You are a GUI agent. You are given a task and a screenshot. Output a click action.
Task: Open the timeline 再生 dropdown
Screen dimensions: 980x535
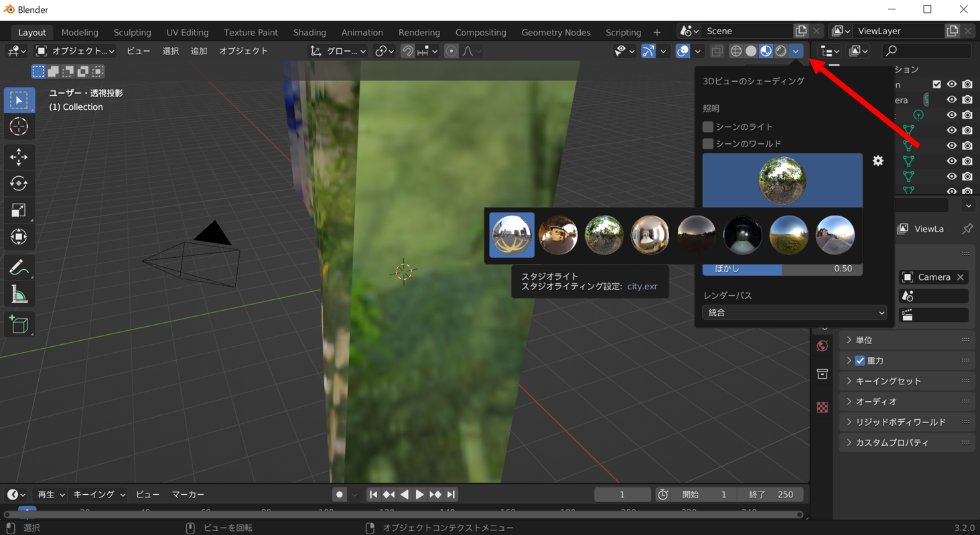click(x=51, y=494)
